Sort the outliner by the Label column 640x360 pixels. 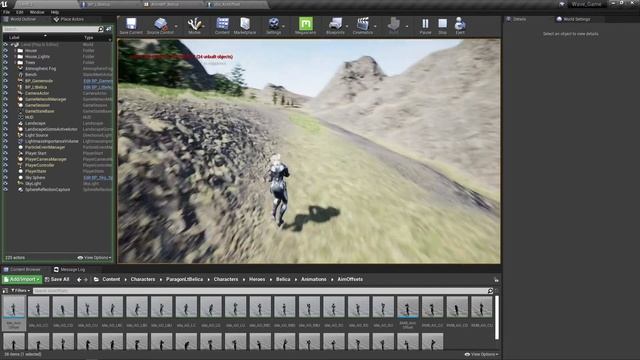(x=14, y=38)
